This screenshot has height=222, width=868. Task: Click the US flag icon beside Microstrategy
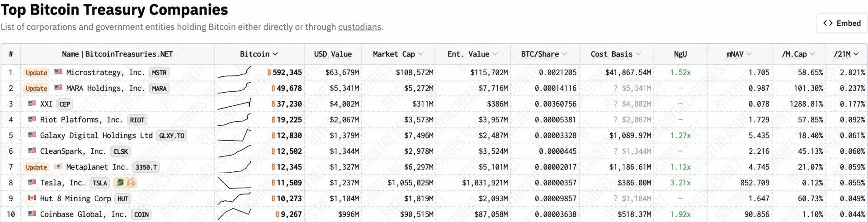[58, 71]
